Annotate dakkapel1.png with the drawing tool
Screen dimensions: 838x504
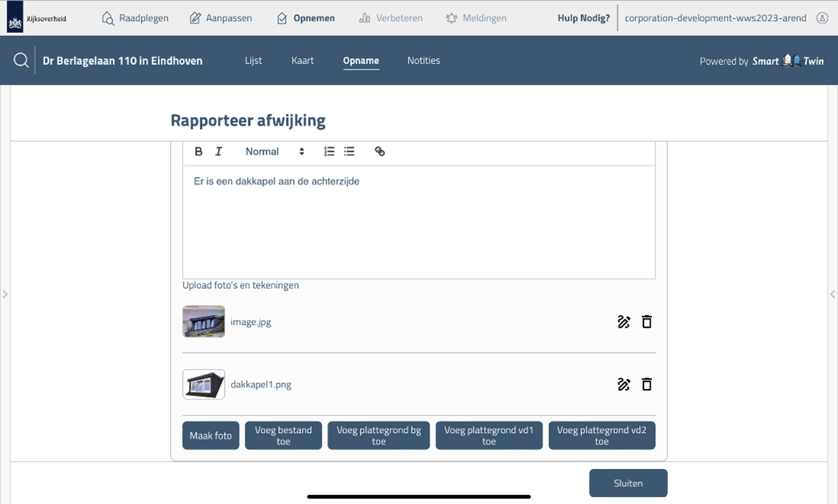[x=624, y=384]
